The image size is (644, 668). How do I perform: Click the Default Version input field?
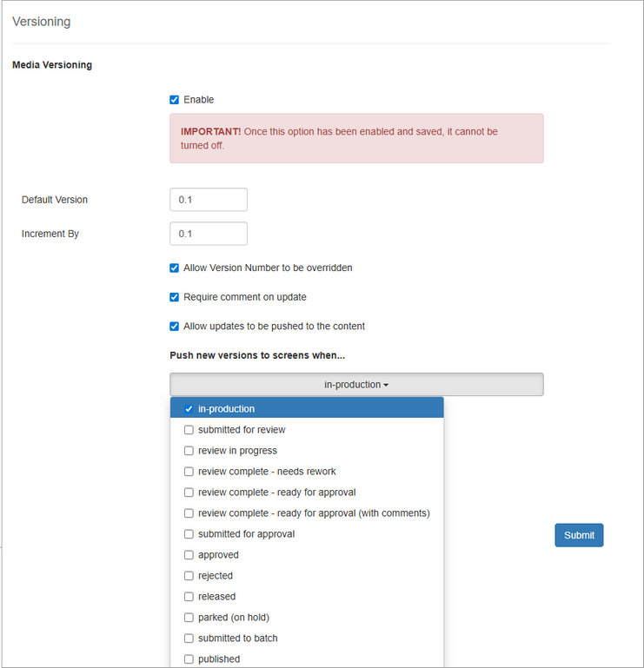coord(209,200)
